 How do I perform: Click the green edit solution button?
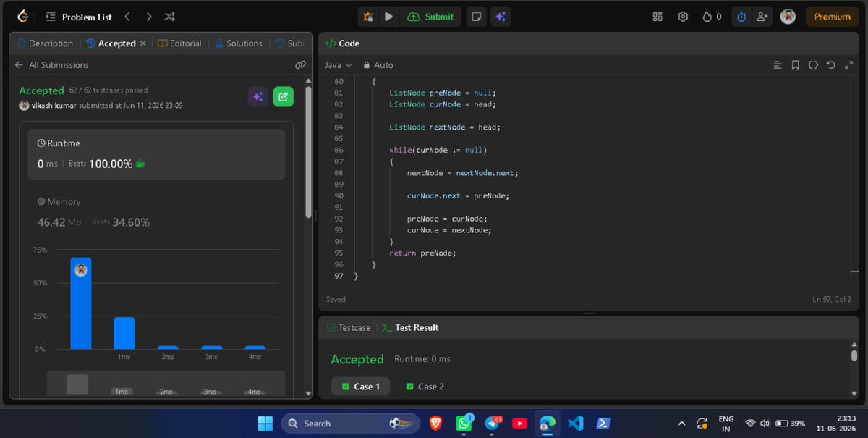283,96
